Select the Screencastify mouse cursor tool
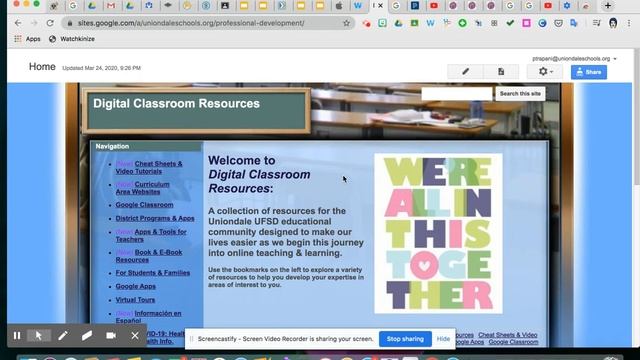The width and height of the screenshot is (640, 360). (39, 336)
